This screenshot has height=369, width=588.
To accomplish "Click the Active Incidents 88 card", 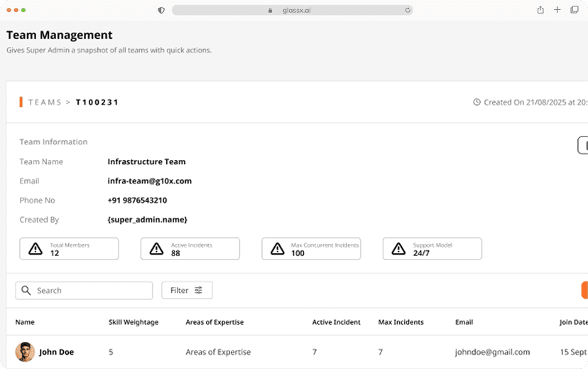I will [x=190, y=249].
